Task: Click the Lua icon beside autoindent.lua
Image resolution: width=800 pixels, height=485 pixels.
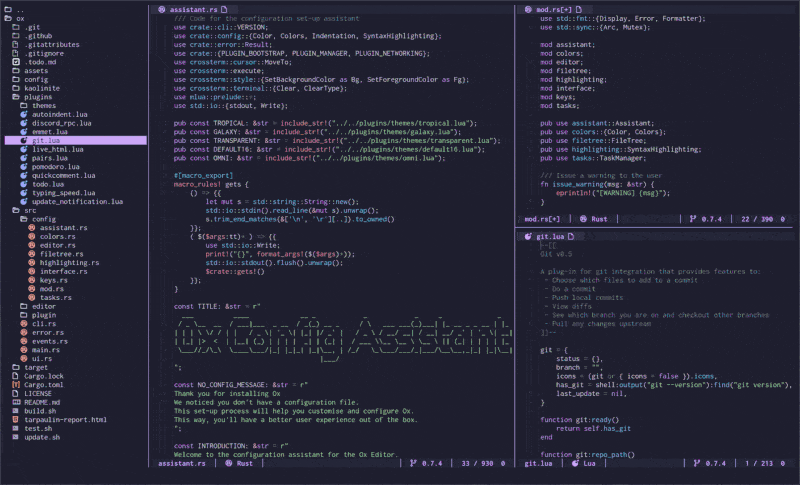Action: click(x=23, y=114)
